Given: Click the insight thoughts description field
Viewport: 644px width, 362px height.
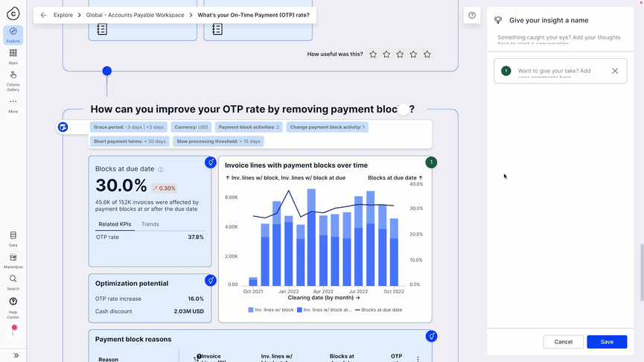Looking at the screenshot, I should point(559,39).
